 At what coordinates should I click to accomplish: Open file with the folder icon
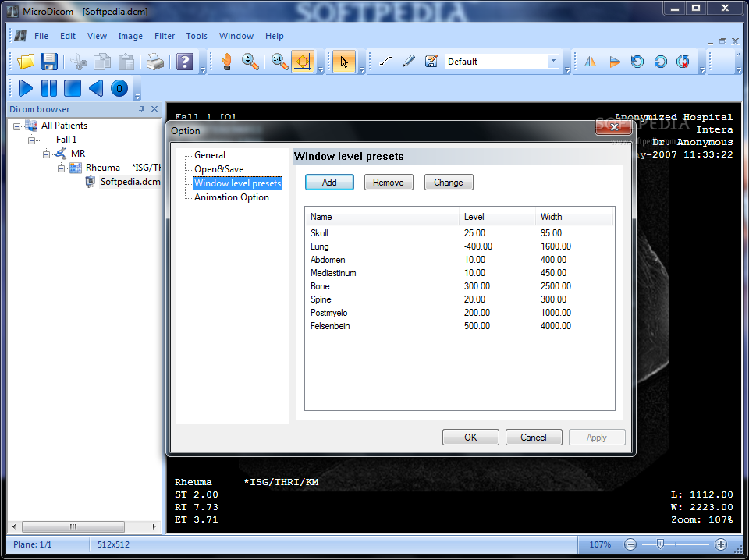tap(26, 62)
